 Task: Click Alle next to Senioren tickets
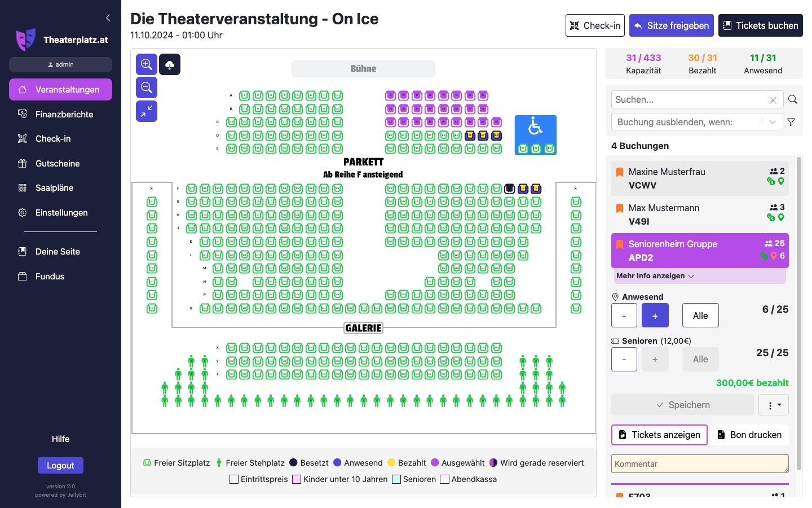(700, 359)
